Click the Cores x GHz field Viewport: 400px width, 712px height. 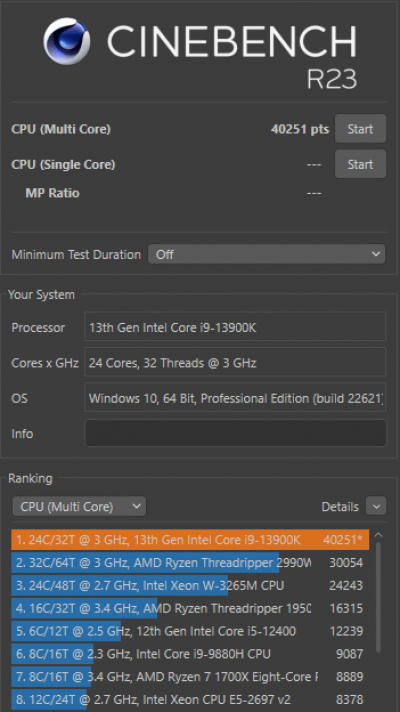[x=235, y=362]
